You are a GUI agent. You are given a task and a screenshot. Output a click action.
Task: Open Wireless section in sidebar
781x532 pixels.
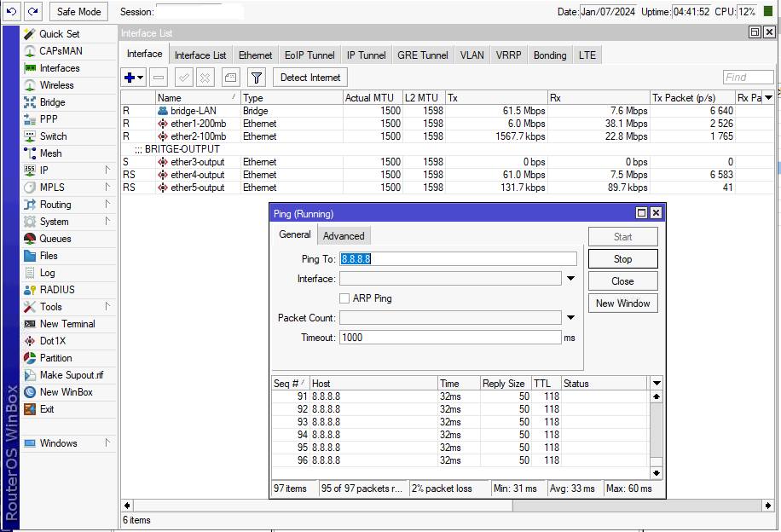[x=56, y=85]
